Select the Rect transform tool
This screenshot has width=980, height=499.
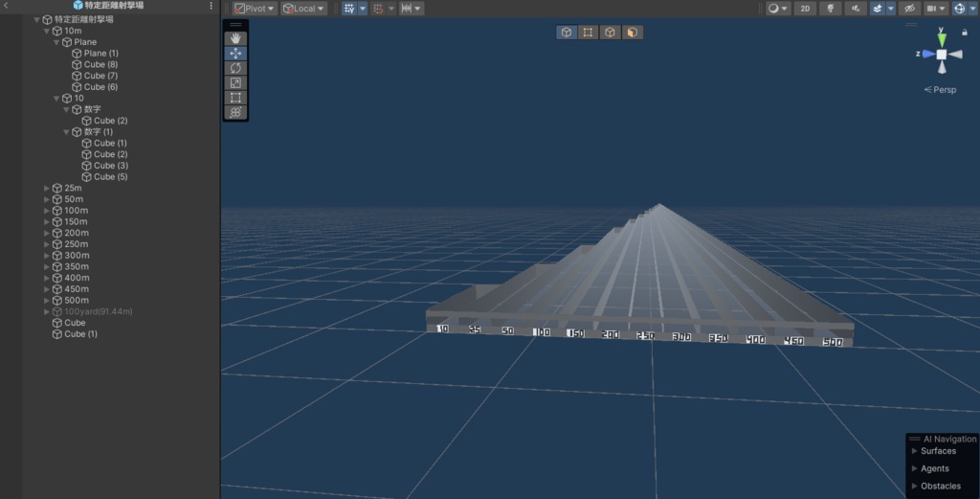pos(235,98)
